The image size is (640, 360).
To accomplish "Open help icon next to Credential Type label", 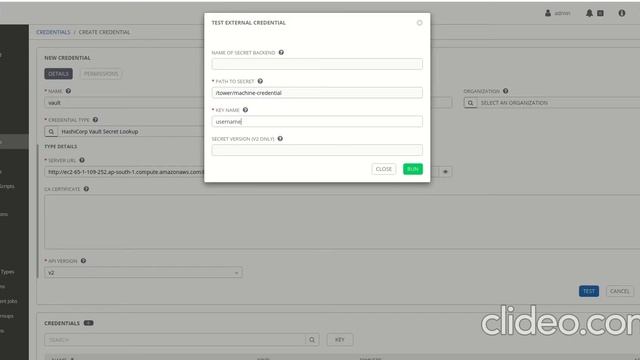I will pos(95,120).
